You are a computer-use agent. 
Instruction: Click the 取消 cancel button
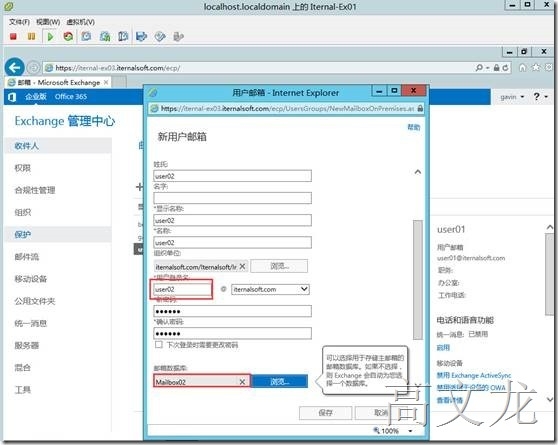point(381,413)
